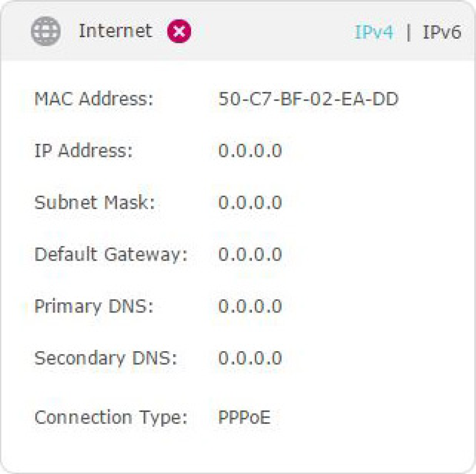The image size is (476, 474).
Task: Click the divider between IPv4 and IPv6
Action: (409, 32)
